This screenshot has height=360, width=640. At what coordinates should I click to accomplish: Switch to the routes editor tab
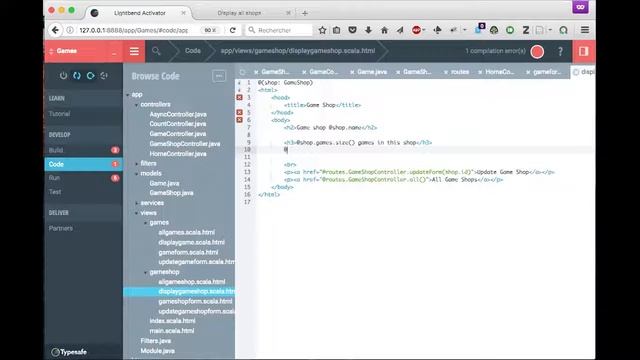(460, 72)
